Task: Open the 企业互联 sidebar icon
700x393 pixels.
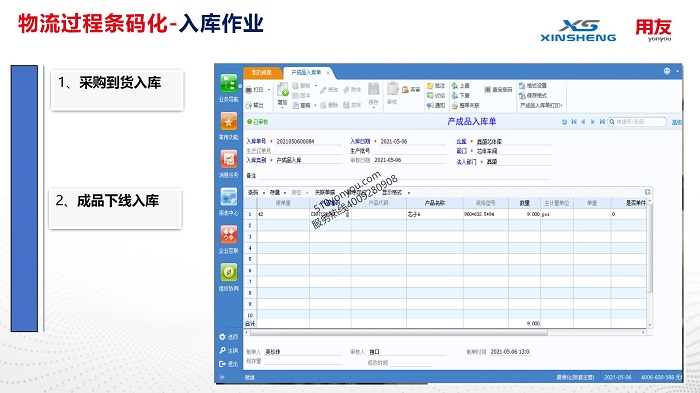Action: coord(229,234)
